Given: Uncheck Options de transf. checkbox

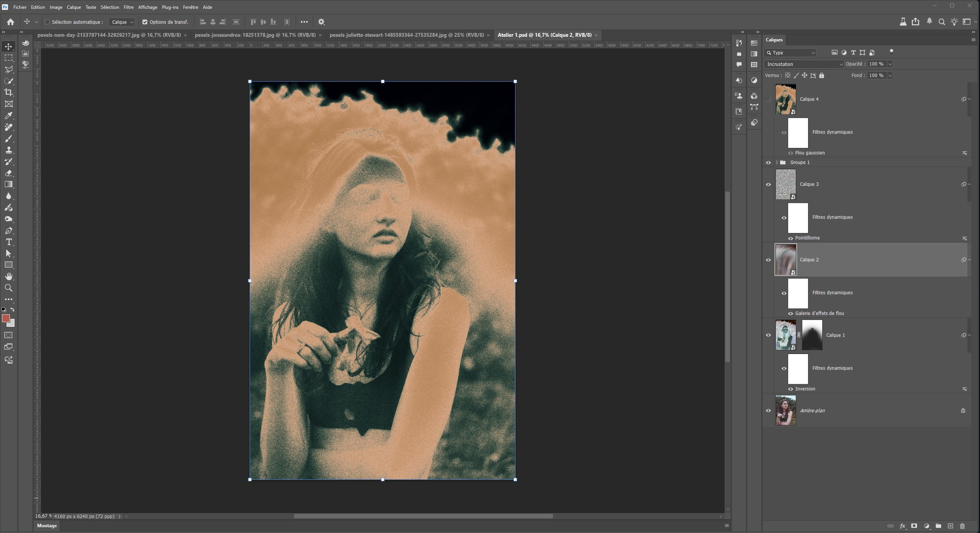Looking at the screenshot, I should point(145,22).
